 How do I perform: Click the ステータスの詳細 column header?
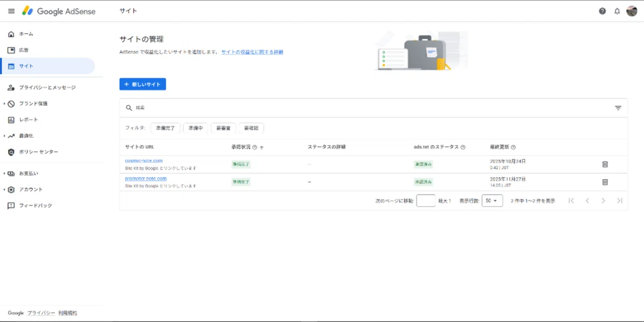tap(327, 147)
